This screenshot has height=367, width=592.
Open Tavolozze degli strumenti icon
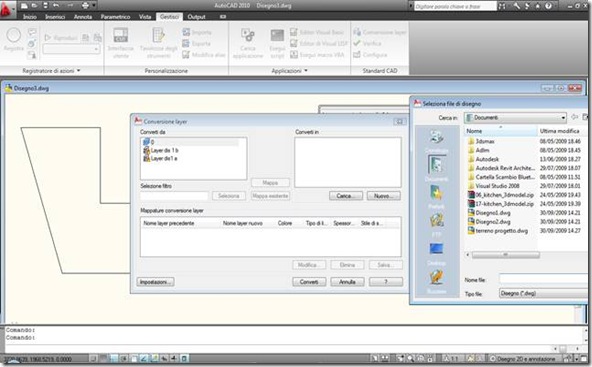coord(158,35)
